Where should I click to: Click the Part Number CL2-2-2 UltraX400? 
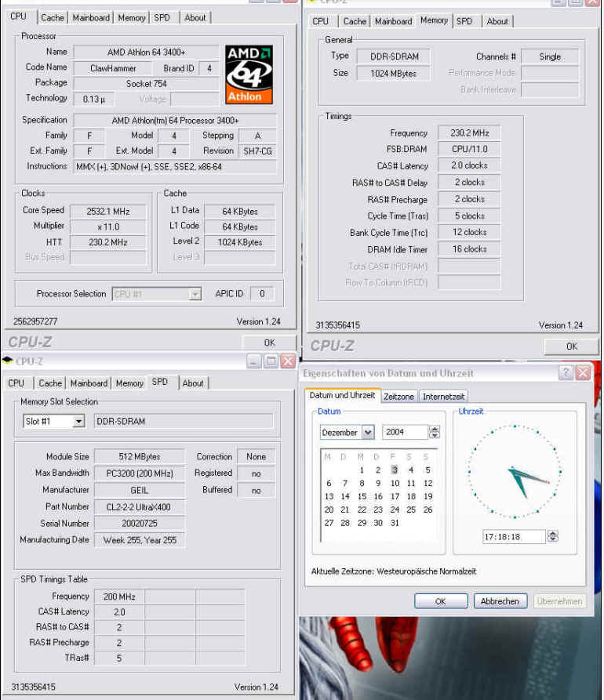[140, 507]
